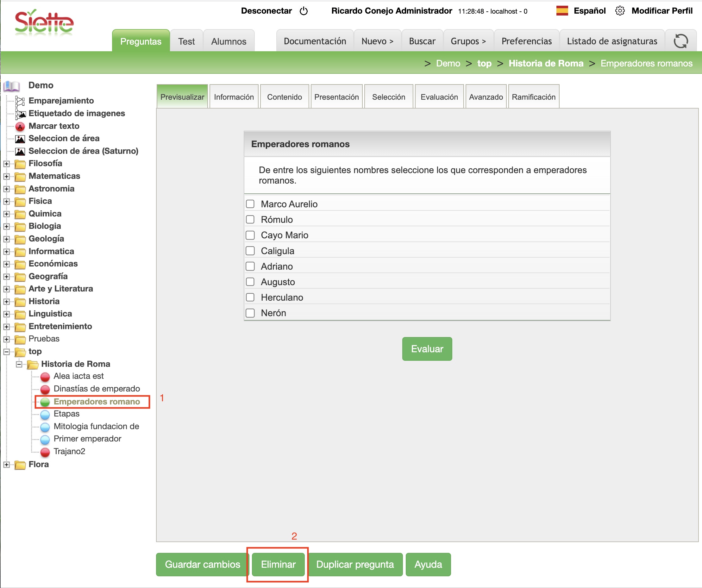Click the Siette logo
The image size is (702, 588).
pyautogui.click(x=44, y=23)
